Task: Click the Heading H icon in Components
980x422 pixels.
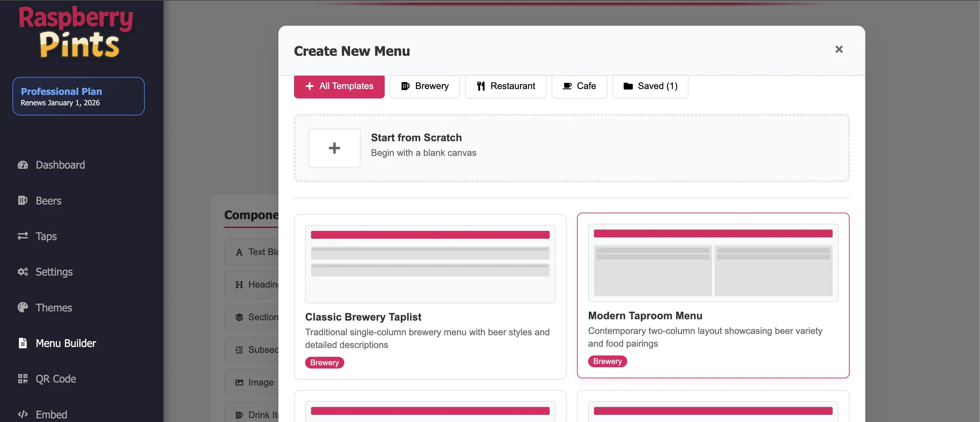Action: coord(239,285)
